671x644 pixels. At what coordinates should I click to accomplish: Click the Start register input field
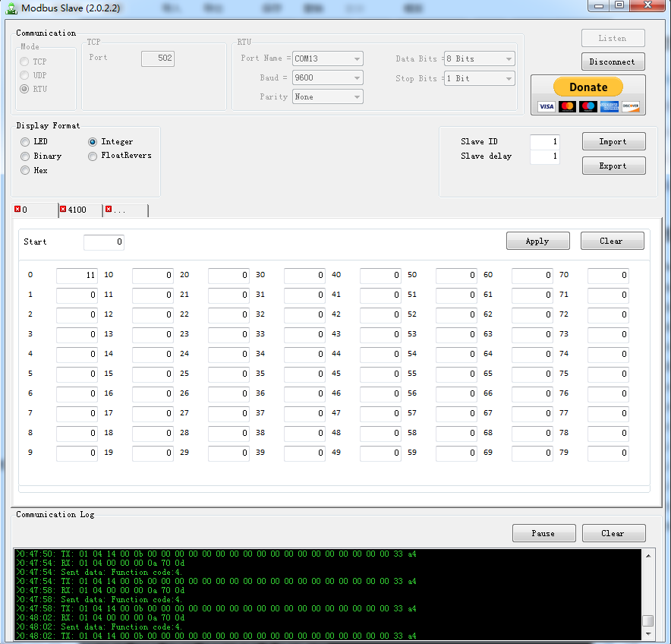pos(104,241)
